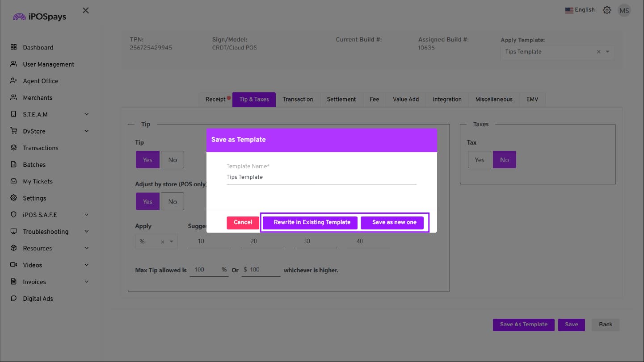Click the Digital Ads chat icon
Viewport: 644px width, 362px height.
tap(13, 299)
